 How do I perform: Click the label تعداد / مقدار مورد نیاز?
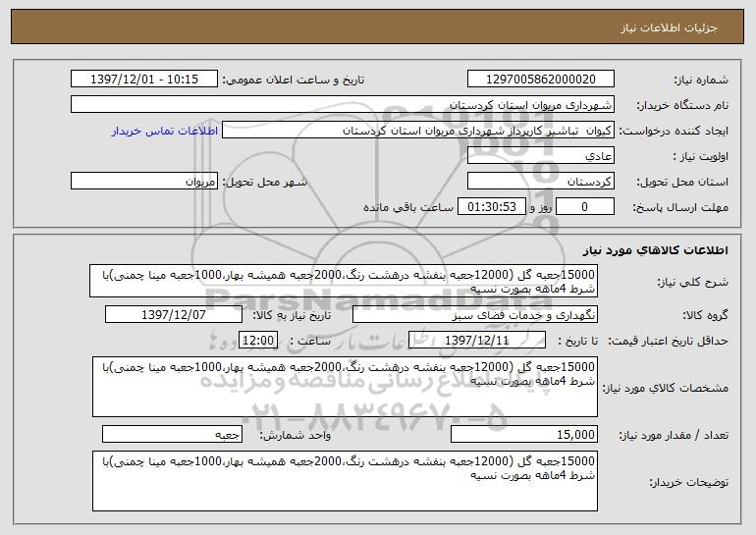[674, 435]
